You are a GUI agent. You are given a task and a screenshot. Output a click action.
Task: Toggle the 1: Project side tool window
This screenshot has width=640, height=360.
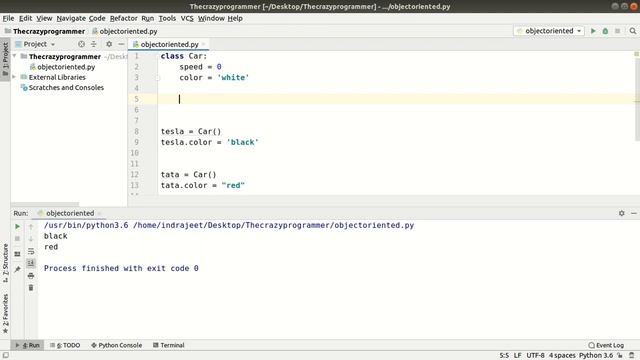pos(5,60)
